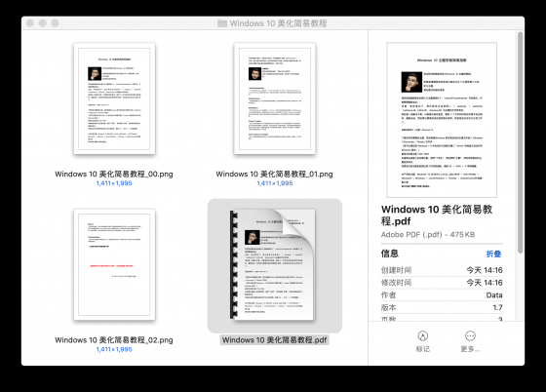Click highlighted label Windows 10 美化简易教程.pdf
Screen dimensions: 546x392
pos(274,339)
